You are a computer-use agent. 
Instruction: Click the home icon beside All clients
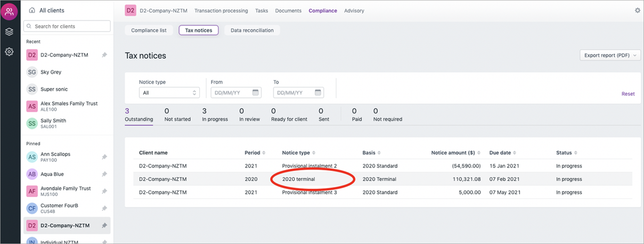click(x=32, y=10)
